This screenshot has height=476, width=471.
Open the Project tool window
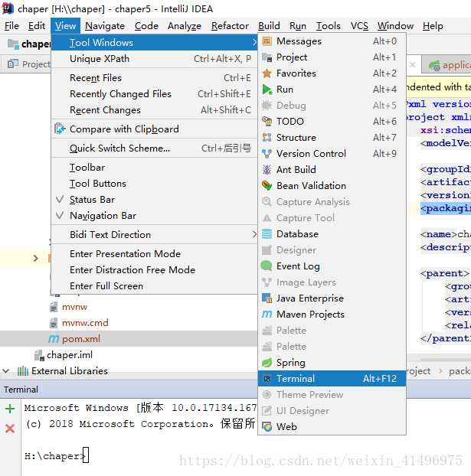coord(332,57)
